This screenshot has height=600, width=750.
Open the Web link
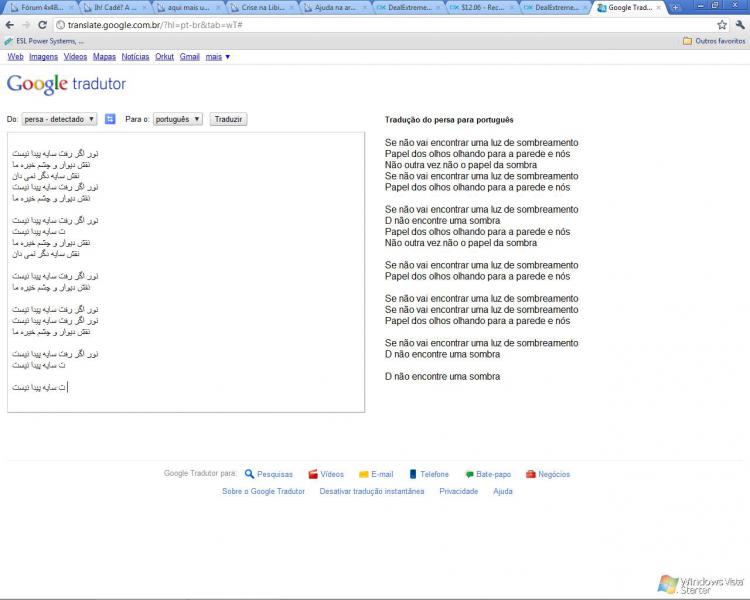(x=15, y=56)
